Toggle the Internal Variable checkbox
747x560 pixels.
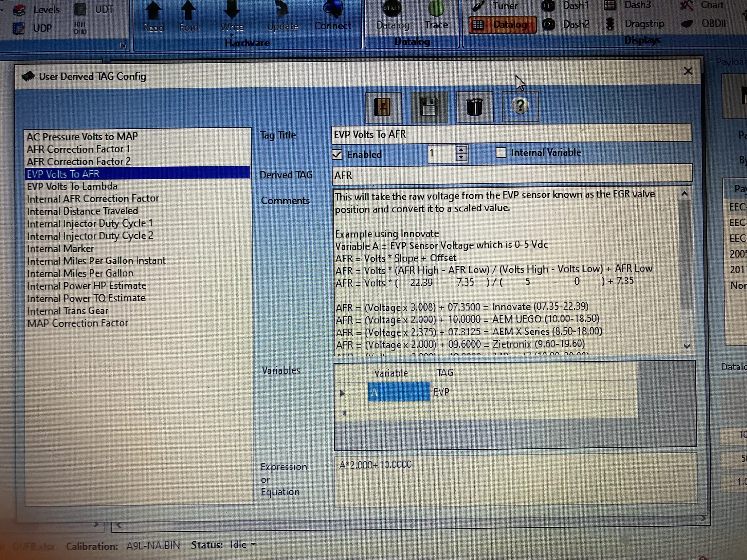[501, 153]
